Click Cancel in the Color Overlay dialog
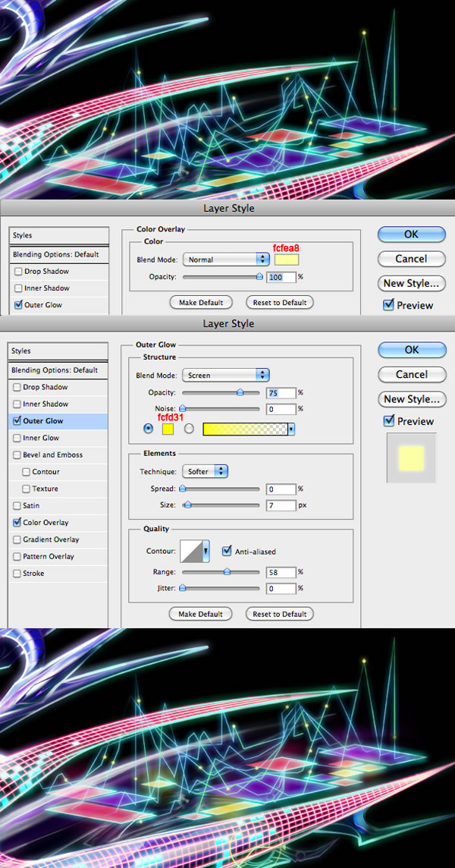 tap(411, 259)
